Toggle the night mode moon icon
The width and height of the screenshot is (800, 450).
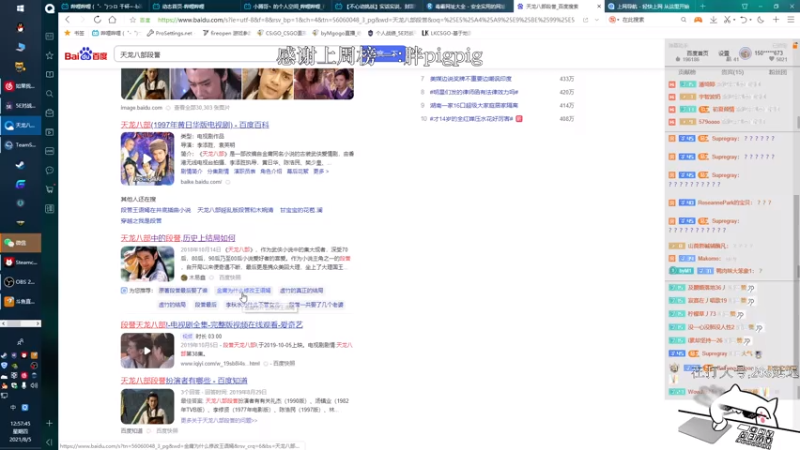coord(761,20)
